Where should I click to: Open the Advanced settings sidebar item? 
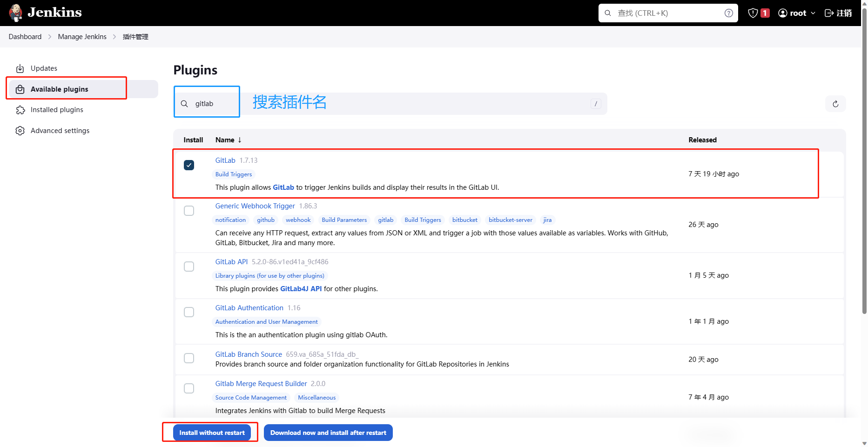click(83, 131)
